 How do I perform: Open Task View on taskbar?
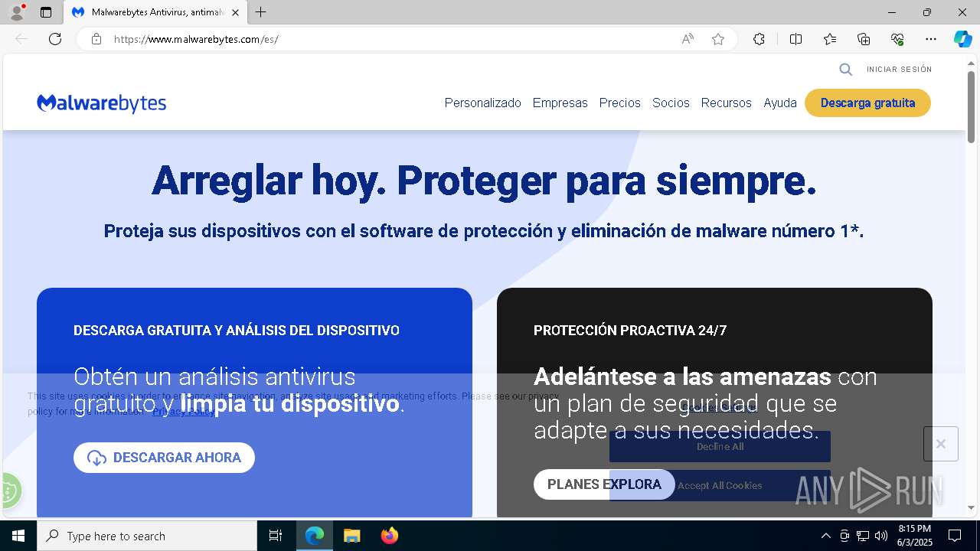pyautogui.click(x=276, y=536)
